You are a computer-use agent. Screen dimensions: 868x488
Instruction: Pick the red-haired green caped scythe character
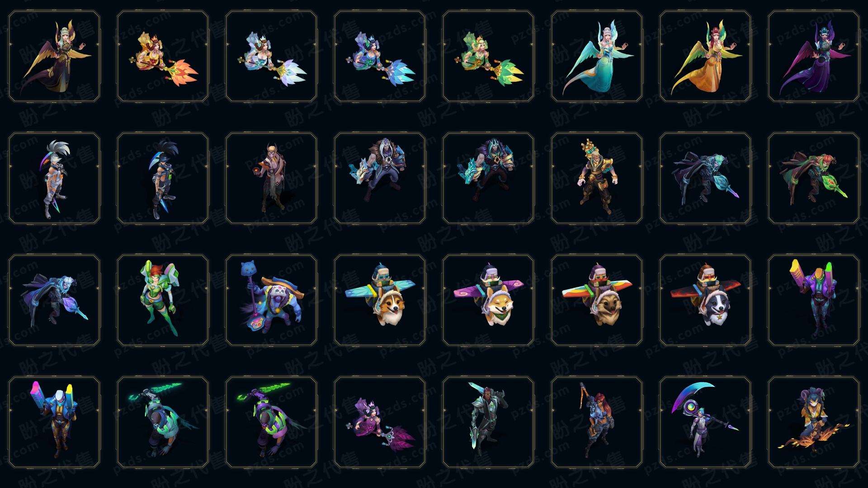pyautogui.click(x=814, y=178)
